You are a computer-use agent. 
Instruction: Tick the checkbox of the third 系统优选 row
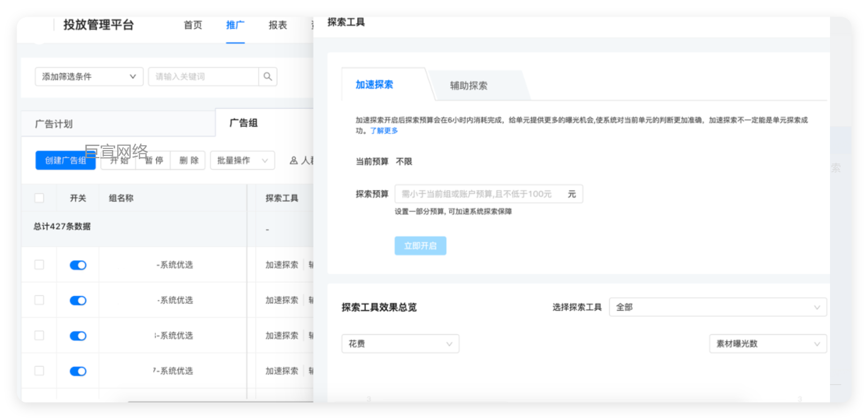(x=39, y=335)
